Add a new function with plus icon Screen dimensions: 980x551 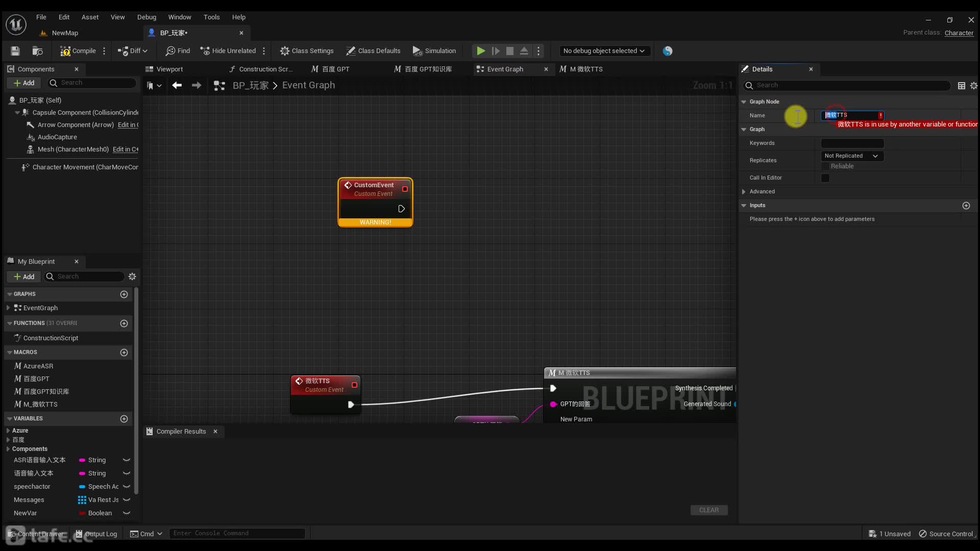pos(124,323)
